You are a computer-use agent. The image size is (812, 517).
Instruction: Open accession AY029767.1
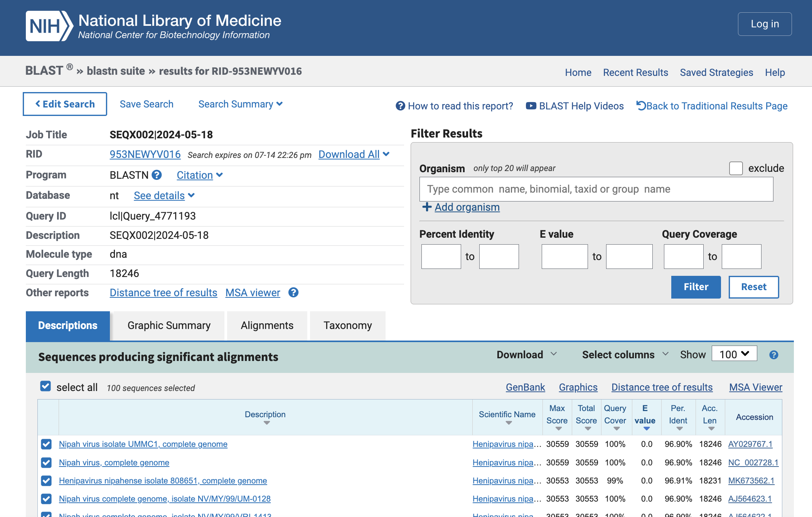[x=750, y=444]
